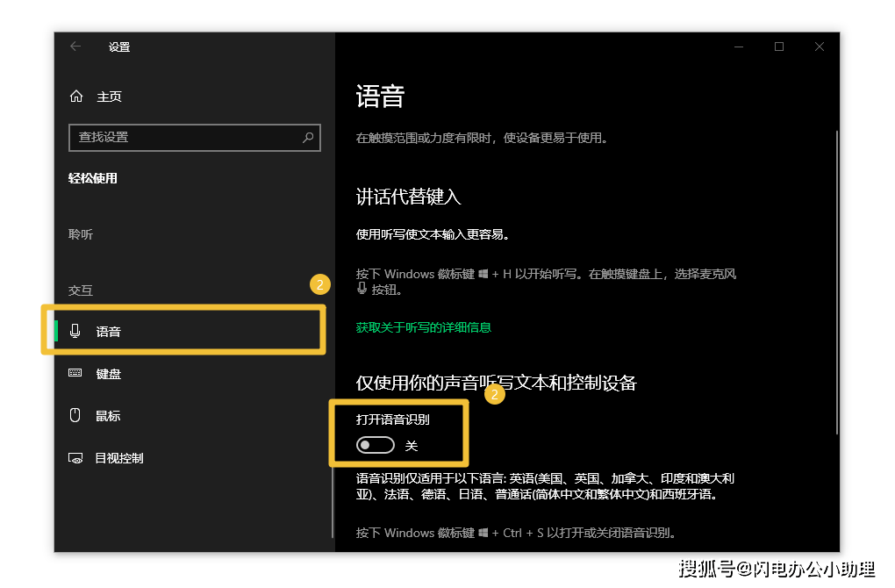Select the keyboard icon beside 键盘
Screen dimensions: 895x588
tap(75, 373)
